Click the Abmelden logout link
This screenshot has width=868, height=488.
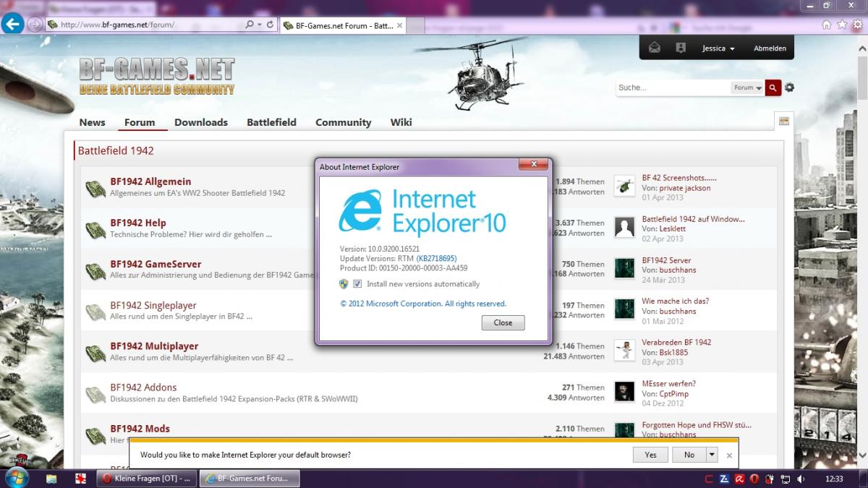tap(770, 48)
